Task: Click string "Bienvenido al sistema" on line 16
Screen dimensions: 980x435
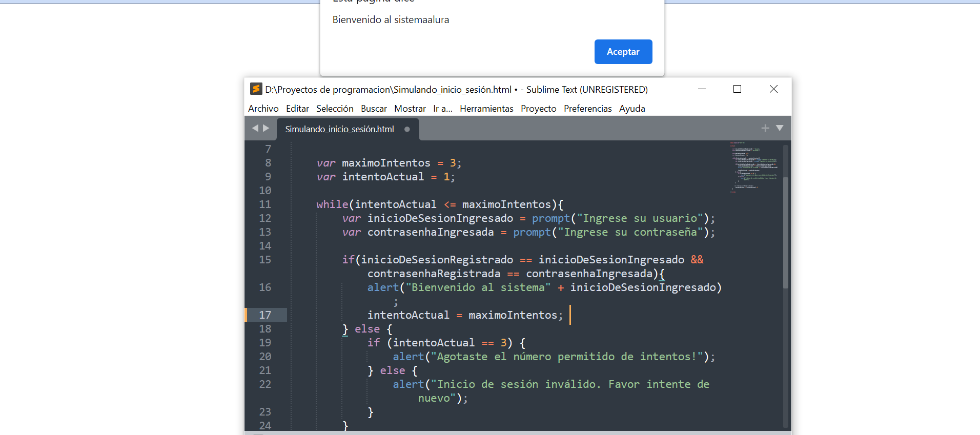Action: (x=478, y=287)
